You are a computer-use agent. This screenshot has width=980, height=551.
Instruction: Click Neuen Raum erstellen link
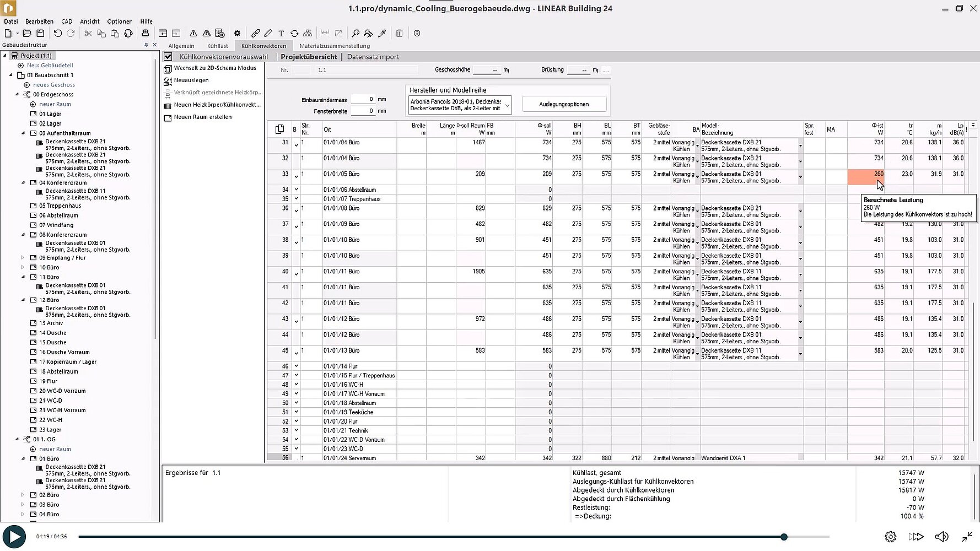tap(202, 117)
